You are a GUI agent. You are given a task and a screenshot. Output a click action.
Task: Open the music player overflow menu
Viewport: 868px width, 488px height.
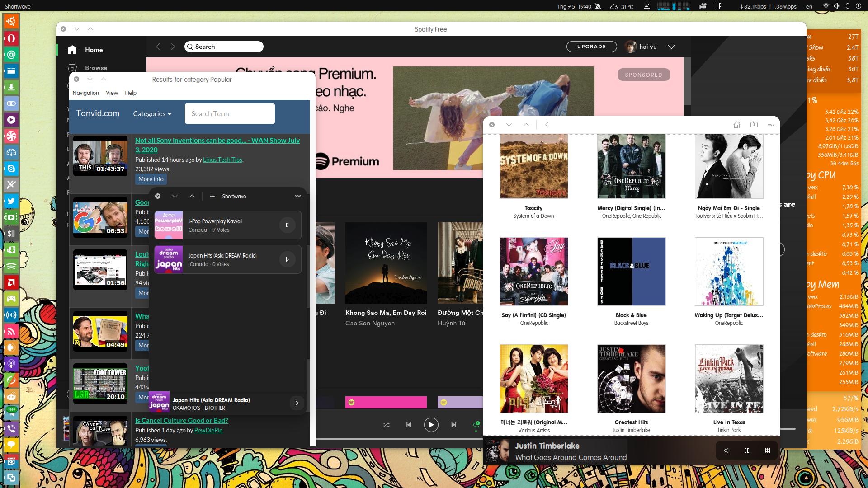[771, 125]
